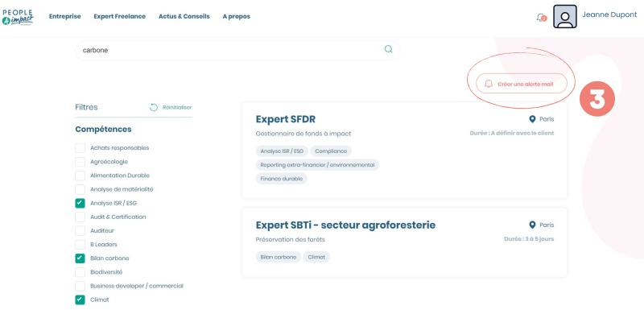Click the Climat tag on SBTi card
Viewport: 644px width, 310px height.
click(x=316, y=257)
